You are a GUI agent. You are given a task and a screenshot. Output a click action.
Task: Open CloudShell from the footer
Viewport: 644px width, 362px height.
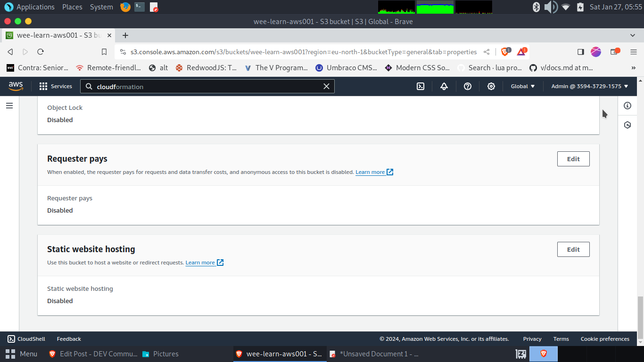tap(26, 339)
